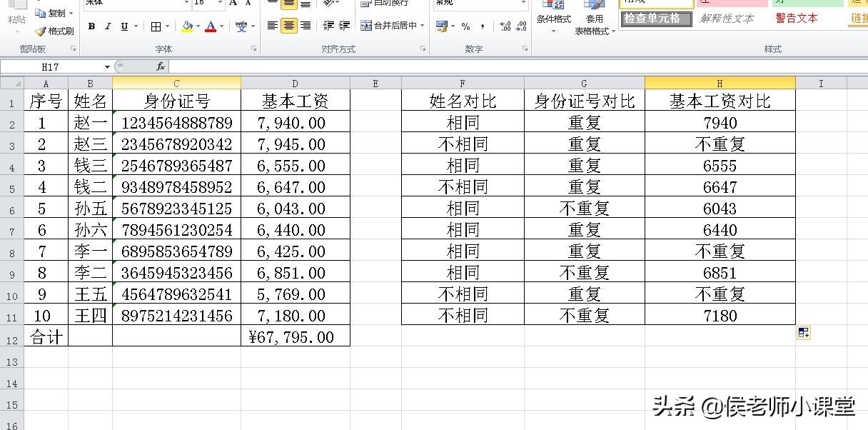The image size is (868, 430).
Task: Click the Comma Style icon
Action: [483, 26]
